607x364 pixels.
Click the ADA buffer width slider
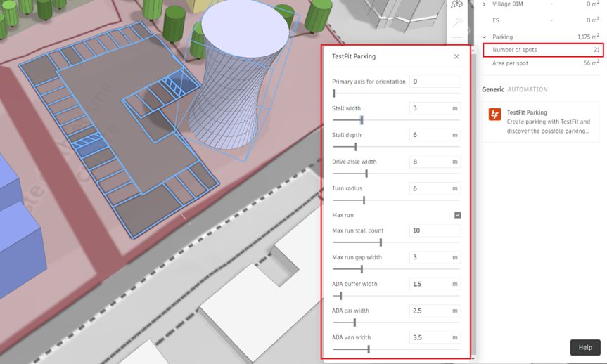(x=396, y=296)
